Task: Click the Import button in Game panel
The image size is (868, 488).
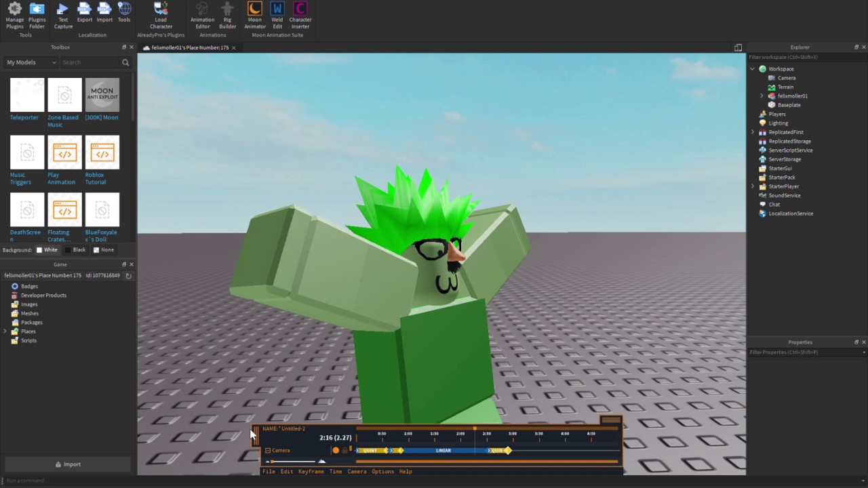Action: 68,464
